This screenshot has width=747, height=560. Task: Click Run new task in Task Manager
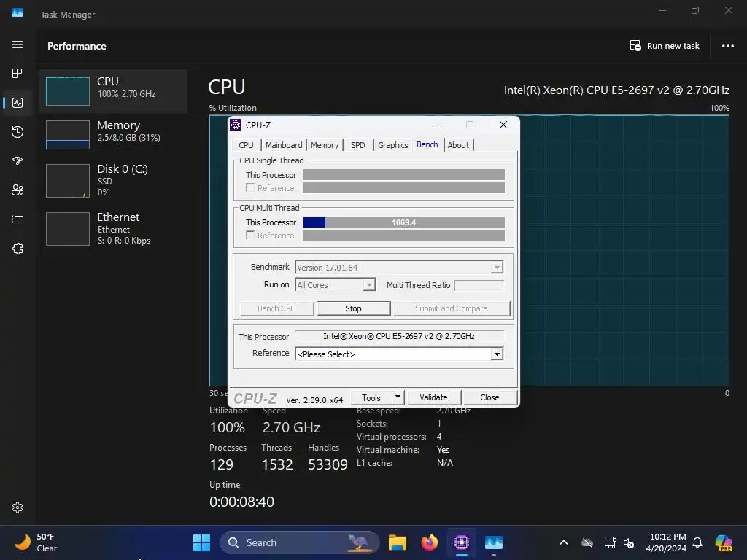pos(665,46)
